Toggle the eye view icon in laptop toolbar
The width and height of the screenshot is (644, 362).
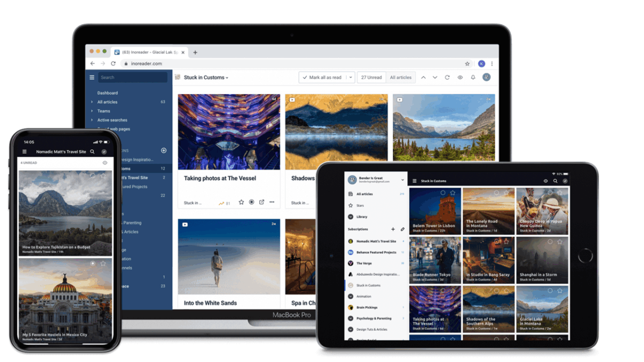click(x=460, y=77)
